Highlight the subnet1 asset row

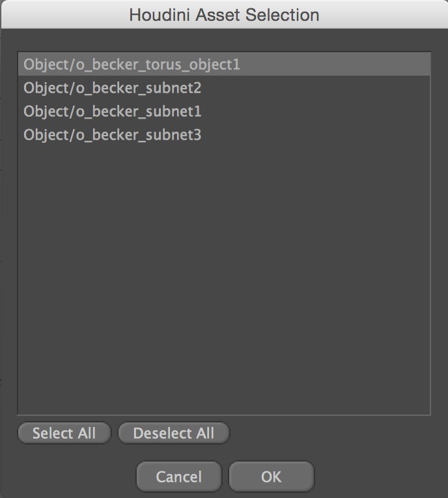(224, 111)
